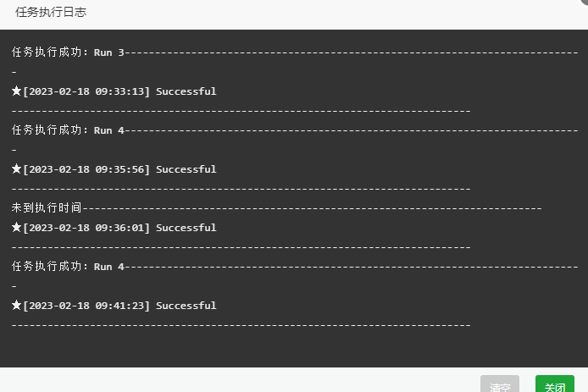This screenshot has height=392, width=588.
Task: Click Successful text after 09:41:23
Action: click(x=186, y=306)
